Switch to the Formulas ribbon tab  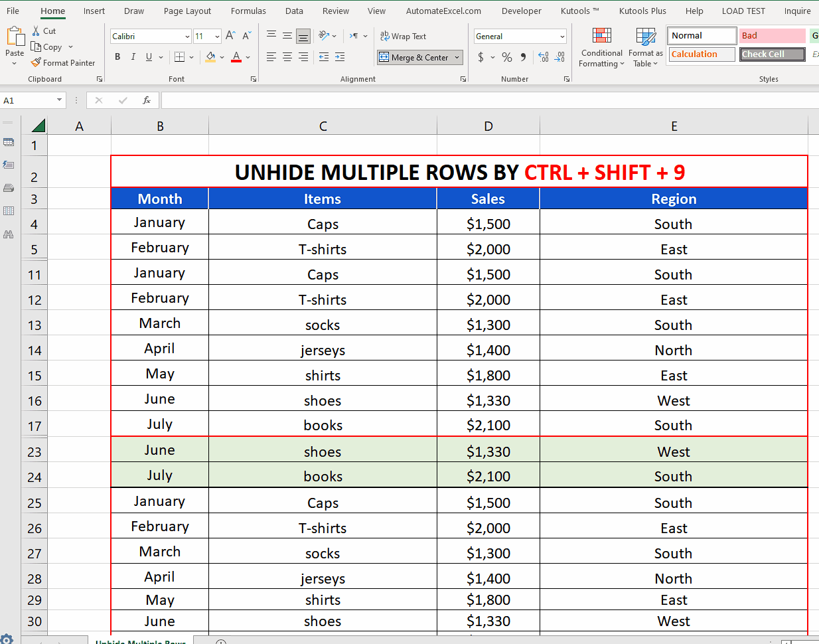[248, 11]
